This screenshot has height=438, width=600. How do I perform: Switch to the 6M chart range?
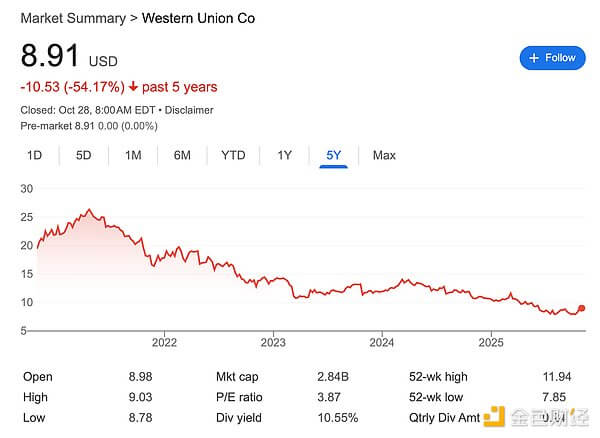[x=182, y=155]
